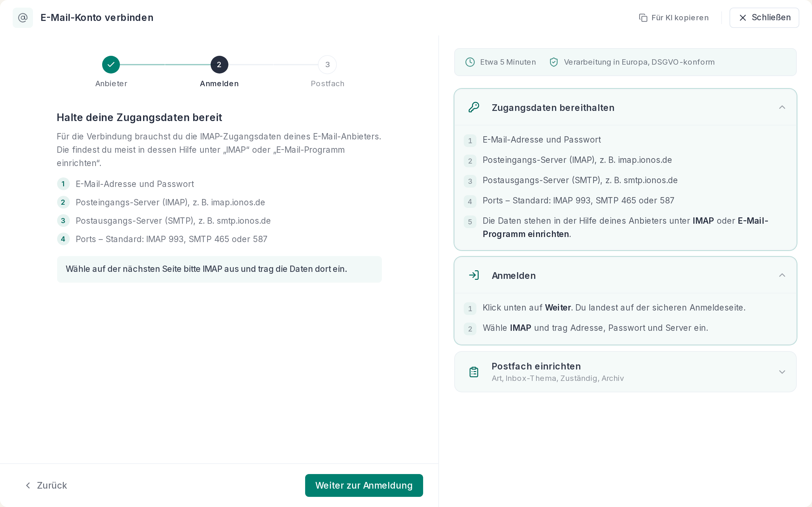Collapse the Zugangsdaten bereithalten section chevron
Image resolution: width=812 pixels, height=507 pixels.
782,107
